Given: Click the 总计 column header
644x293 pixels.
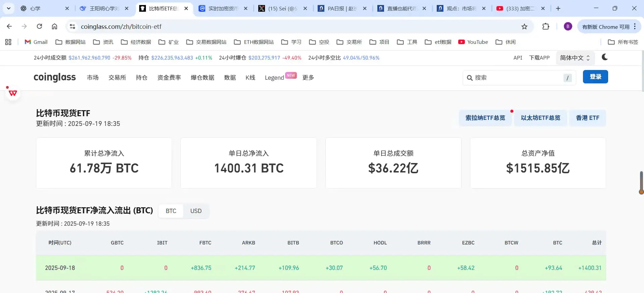Looking at the screenshot, I should 597,243.
